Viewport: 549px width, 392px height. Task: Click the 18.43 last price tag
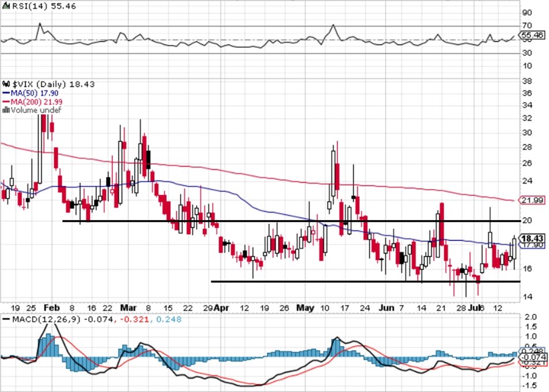point(532,238)
